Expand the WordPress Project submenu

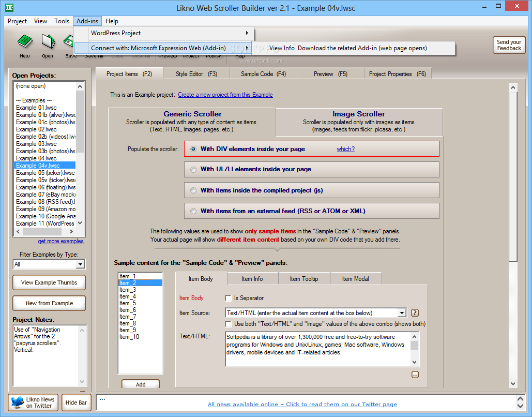[x=164, y=33]
